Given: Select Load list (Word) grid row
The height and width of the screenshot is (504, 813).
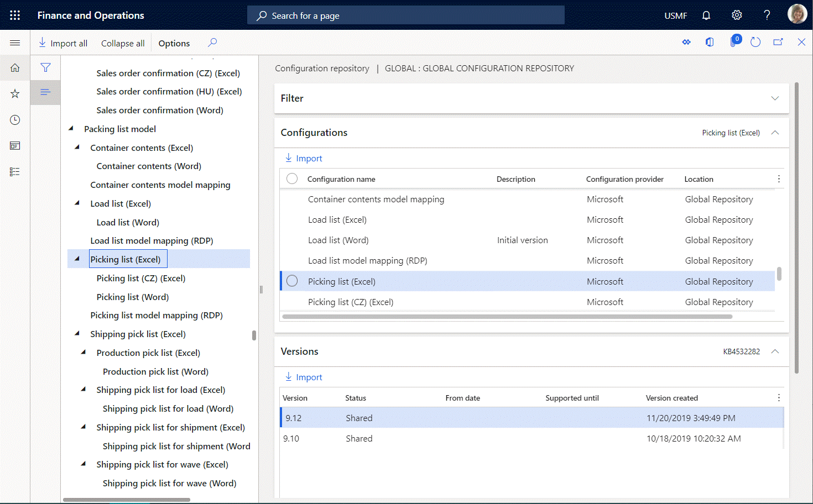Looking at the screenshot, I should coord(527,240).
